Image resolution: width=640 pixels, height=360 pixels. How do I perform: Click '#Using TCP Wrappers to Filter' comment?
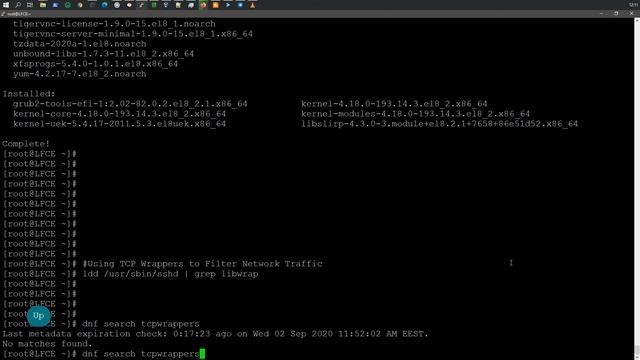tap(202, 264)
